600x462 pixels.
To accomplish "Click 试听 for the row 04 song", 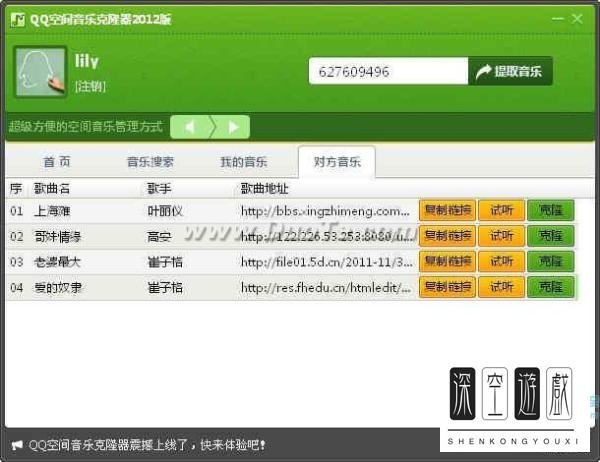I will [x=501, y=287].
